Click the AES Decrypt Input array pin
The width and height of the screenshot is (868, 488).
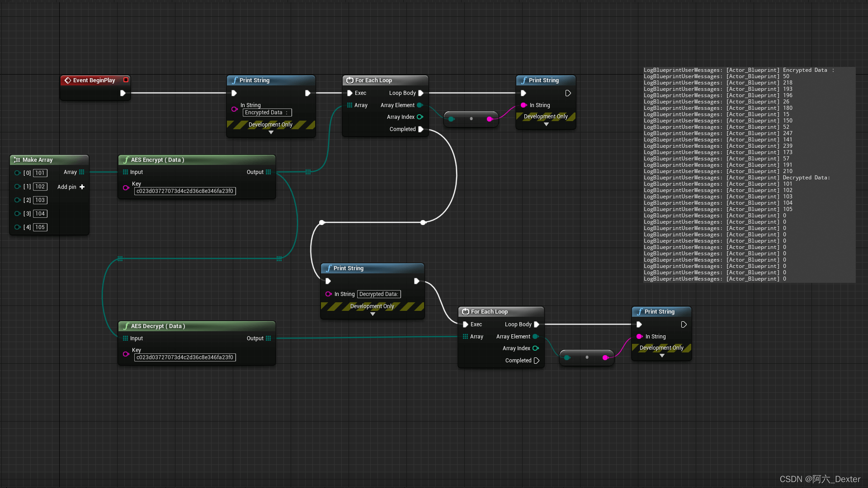tap(125, 338)
